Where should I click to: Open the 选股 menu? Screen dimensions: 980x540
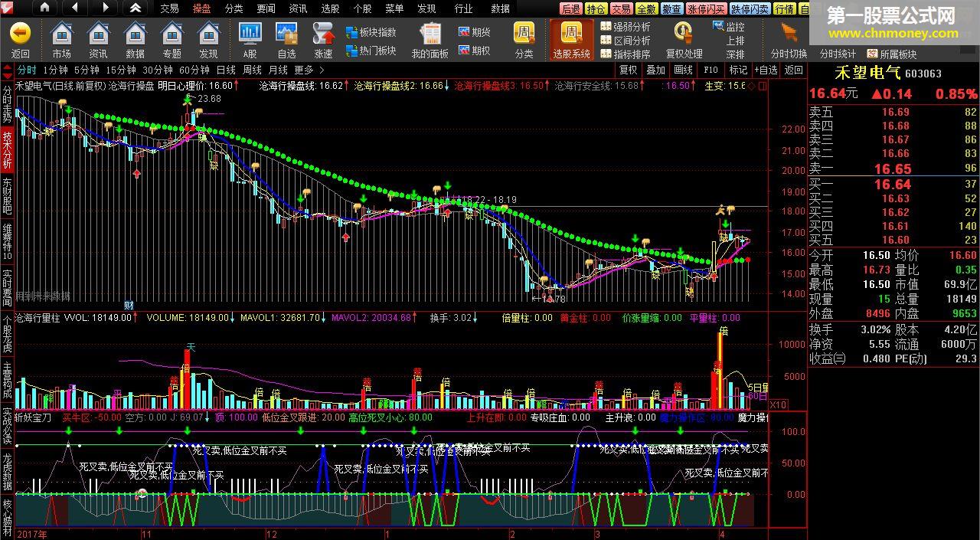(x=330, y=8)
